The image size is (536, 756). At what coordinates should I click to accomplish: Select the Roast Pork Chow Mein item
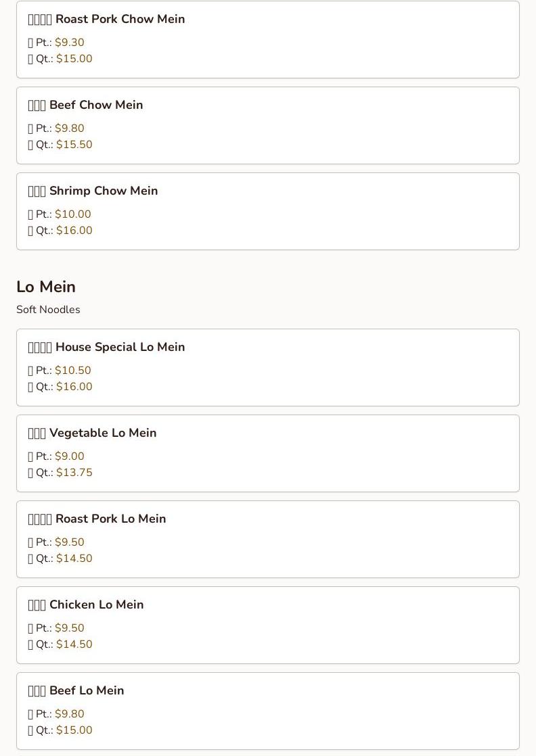(x=268, y=39)
